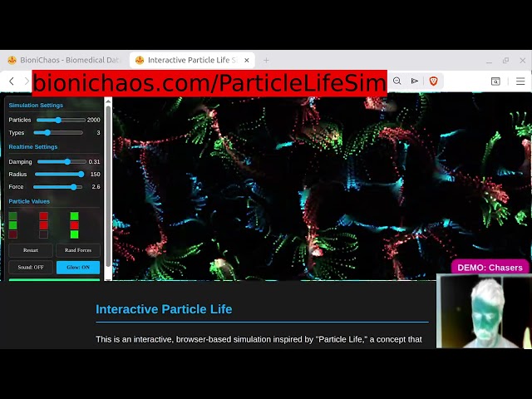Click the browser forward arrow
This screenshot has width=532, height=399.
pyautogui.click(x=27, y=81)
